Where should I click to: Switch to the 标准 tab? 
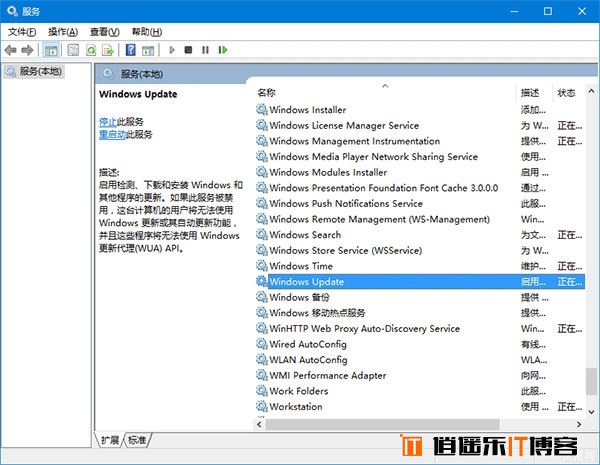pyautogui.click(x=137, y=440)
